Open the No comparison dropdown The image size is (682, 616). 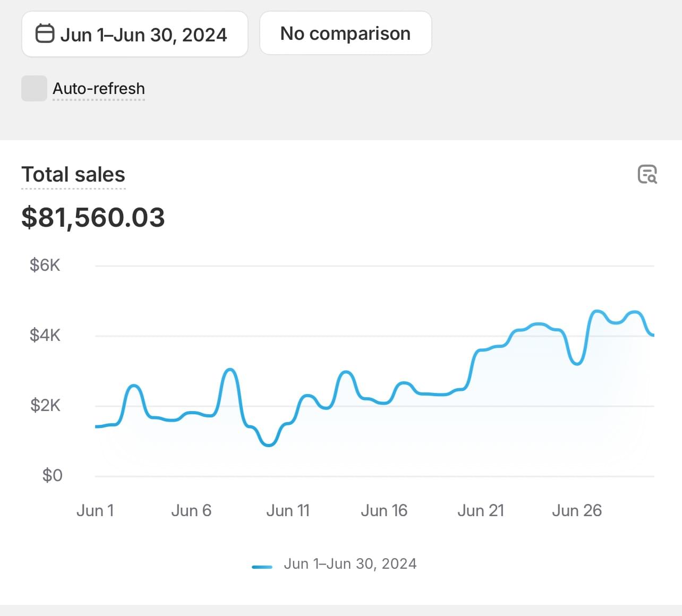[x=345, y=33]
